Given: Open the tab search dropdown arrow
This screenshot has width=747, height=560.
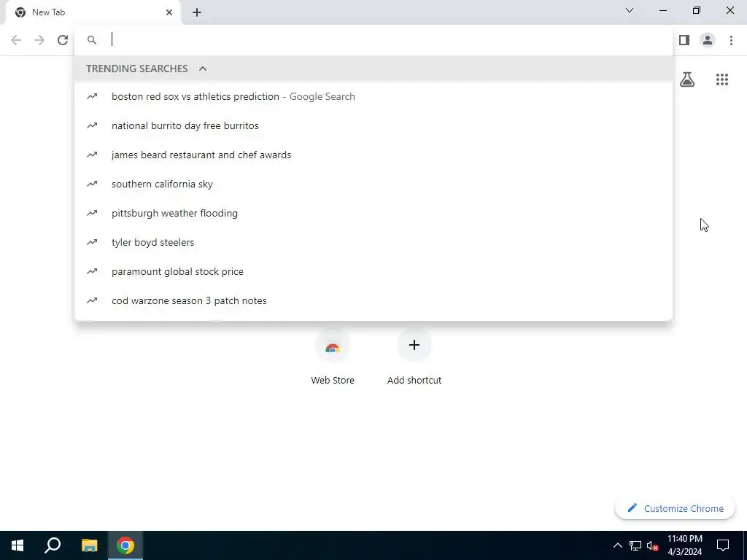Looking at the screenshot, I should tap(630, 10).
